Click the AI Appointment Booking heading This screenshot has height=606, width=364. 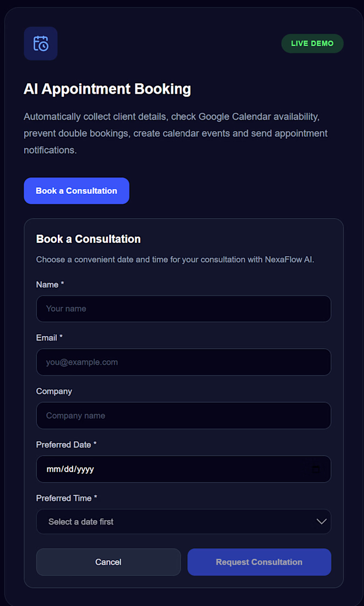click(107, 89)
